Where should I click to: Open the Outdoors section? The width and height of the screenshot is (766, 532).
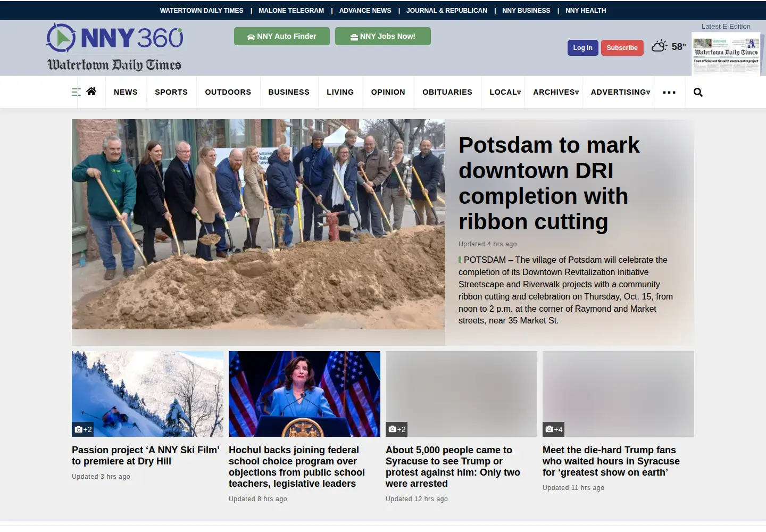point(228,92)
